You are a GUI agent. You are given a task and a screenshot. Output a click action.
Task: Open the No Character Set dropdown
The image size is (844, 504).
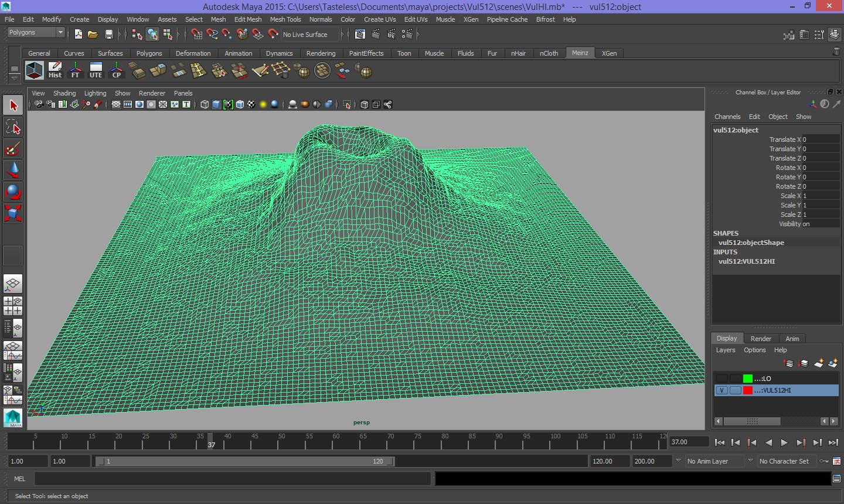pyautogui.click(x=750, y=461)
